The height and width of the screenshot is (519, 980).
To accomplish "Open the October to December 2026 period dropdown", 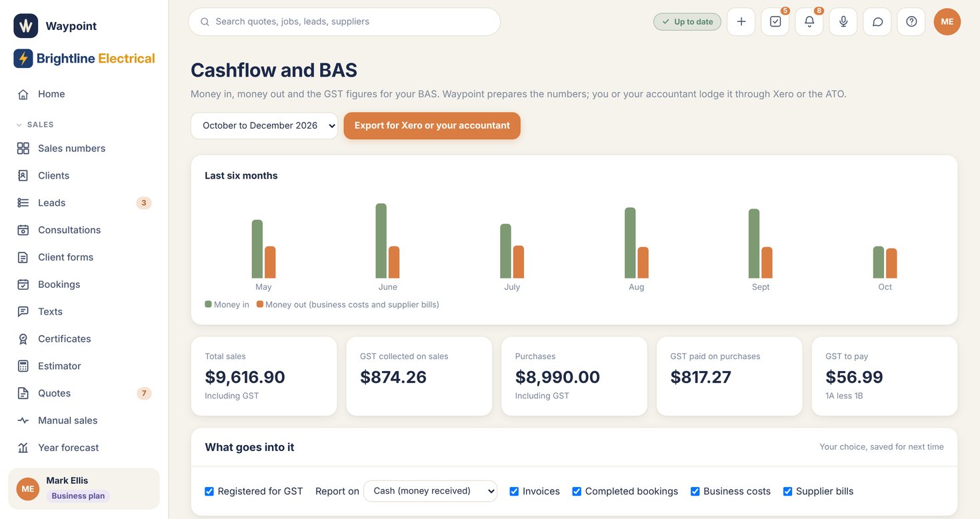I will point(265,126).
